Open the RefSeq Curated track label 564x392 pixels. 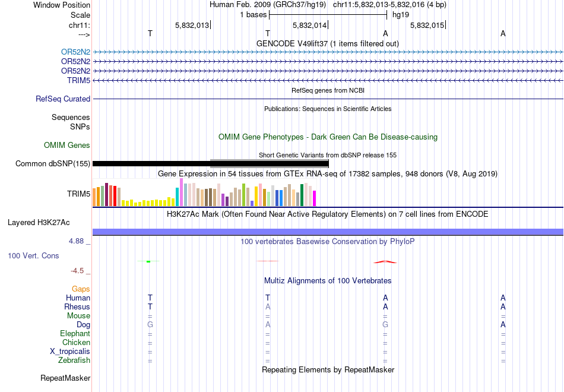click(63, 99)
